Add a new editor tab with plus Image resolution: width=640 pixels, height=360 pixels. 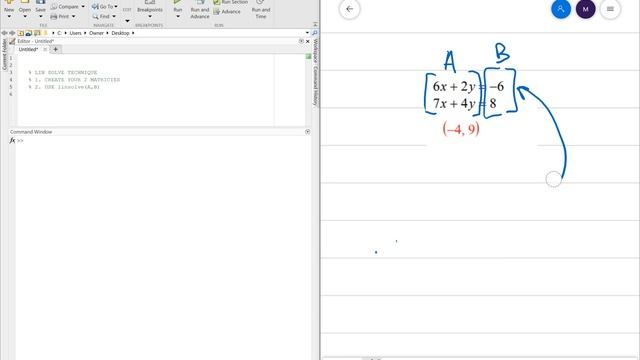[x=56, y=49]
